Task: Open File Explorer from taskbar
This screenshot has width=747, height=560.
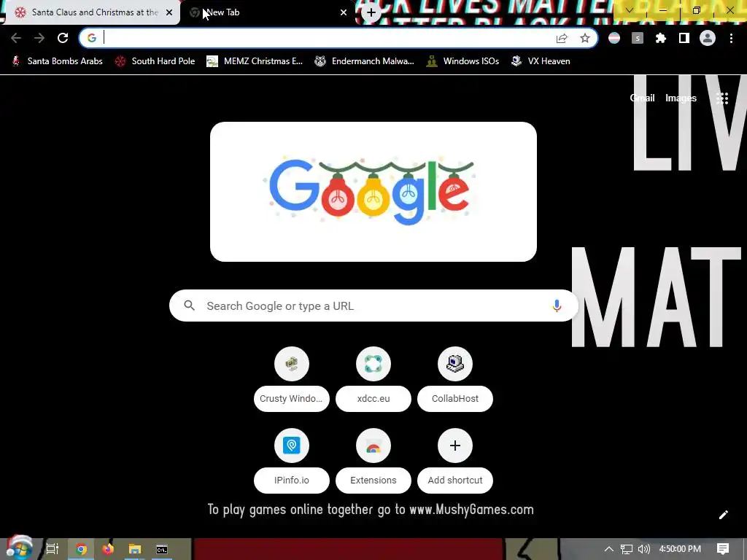Action: (x=135, y=549)
